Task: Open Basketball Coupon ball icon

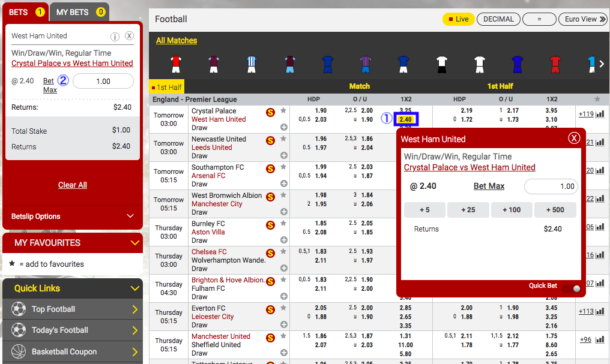Action: 18,351
